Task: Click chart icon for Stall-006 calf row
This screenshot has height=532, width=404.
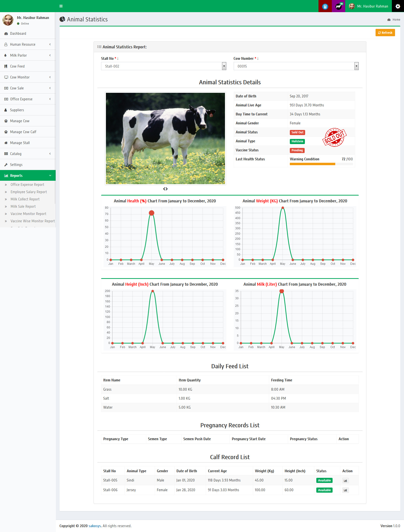Action: tap(345, 490)
